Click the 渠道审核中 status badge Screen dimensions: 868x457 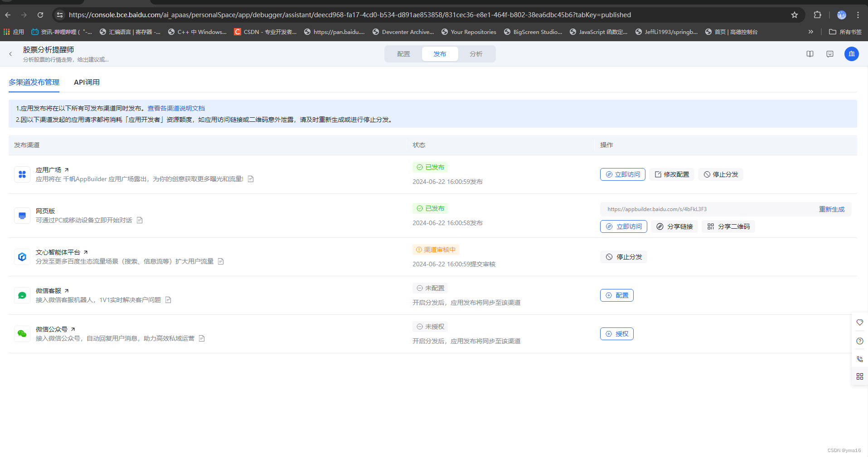click(x=436, y=250)
